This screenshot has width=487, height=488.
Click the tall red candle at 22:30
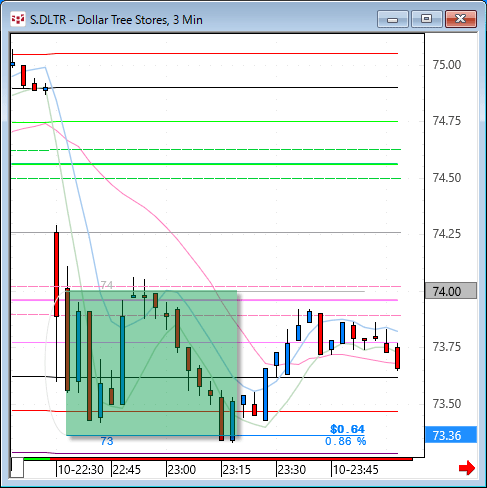(56, 274)
